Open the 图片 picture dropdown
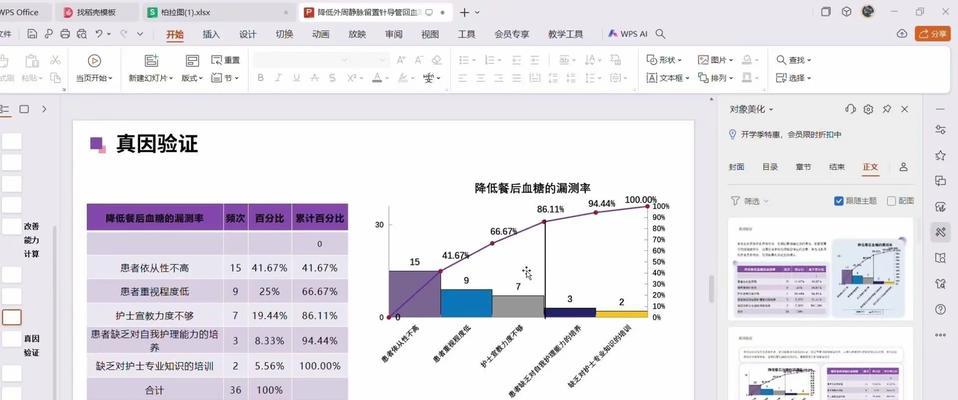 pos(715,60)
